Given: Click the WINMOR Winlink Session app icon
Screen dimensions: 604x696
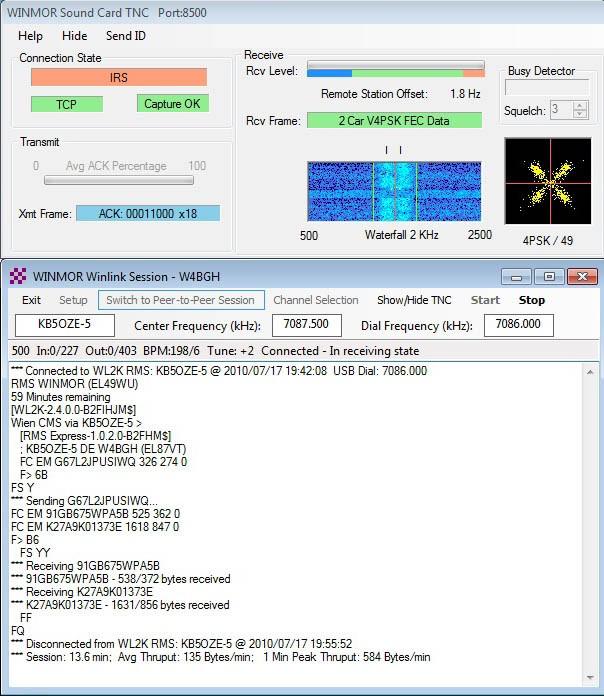Looking at the screenshot, I should [18, 276].
